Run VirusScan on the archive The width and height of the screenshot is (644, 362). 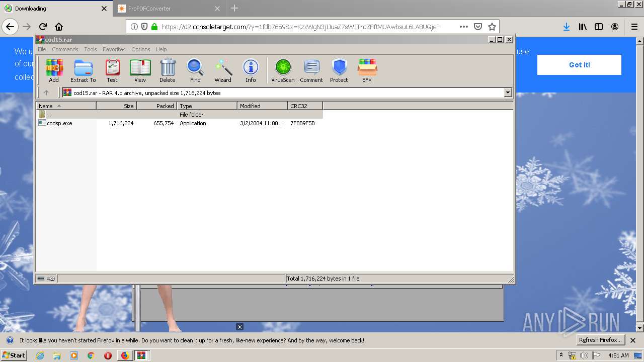click(283, 70)
